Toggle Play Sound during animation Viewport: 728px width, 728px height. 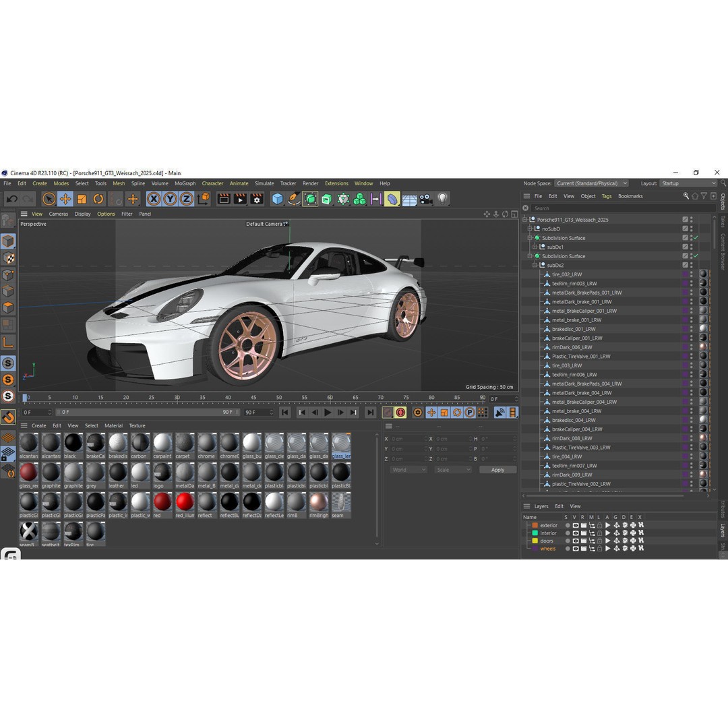coord(500,413)
